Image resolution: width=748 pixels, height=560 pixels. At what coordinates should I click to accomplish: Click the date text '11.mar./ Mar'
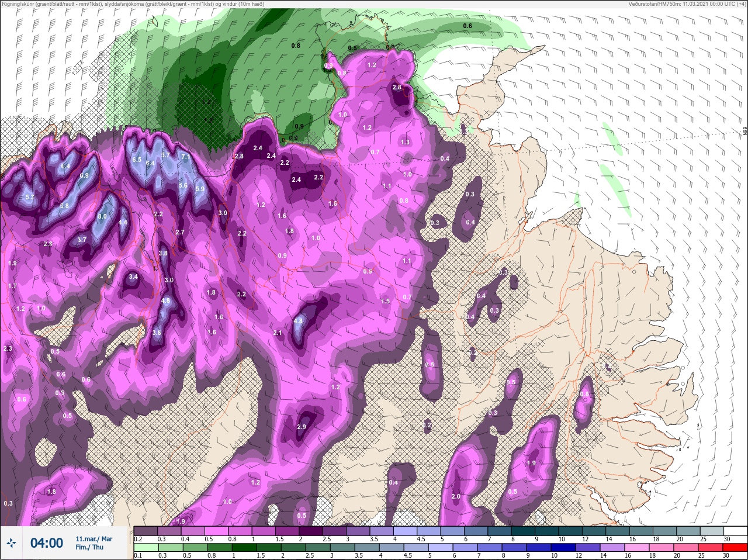tap(94, 539)
